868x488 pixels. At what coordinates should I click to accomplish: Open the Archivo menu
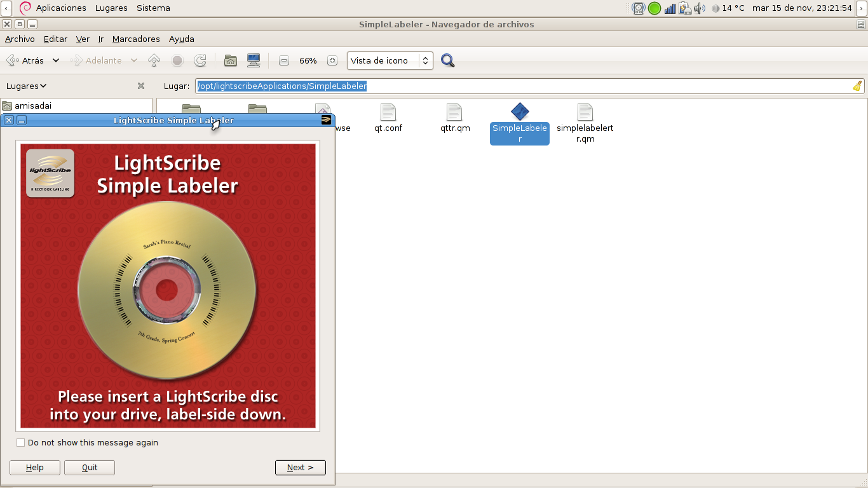20,39
